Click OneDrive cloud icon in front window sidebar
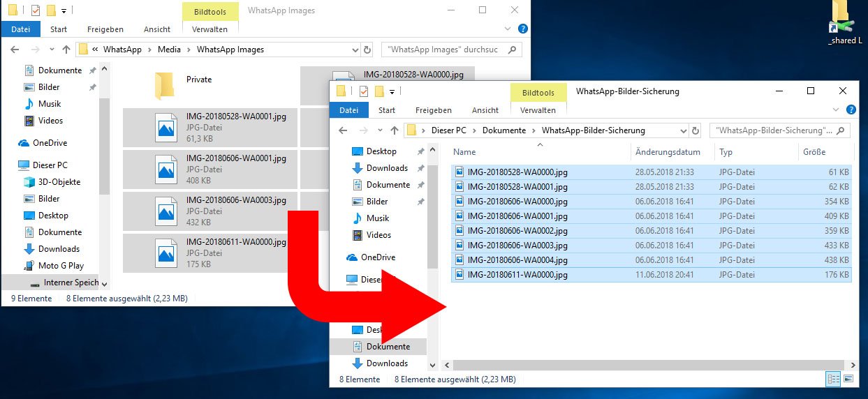This screenshot has height=399, width=868. (x=353, y=257)
